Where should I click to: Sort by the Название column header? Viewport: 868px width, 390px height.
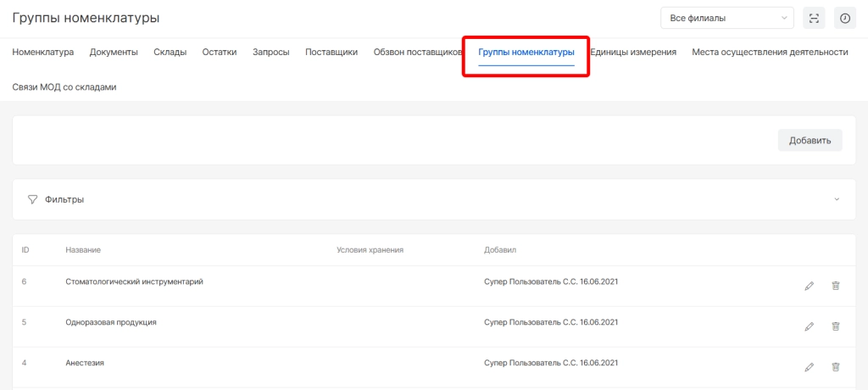coord(83,250)
